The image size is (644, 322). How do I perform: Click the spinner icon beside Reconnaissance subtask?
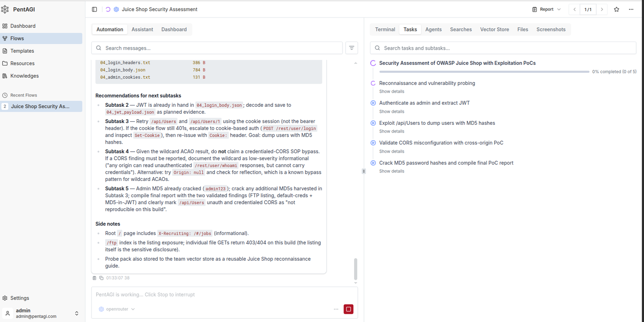[x=373, y=83]
